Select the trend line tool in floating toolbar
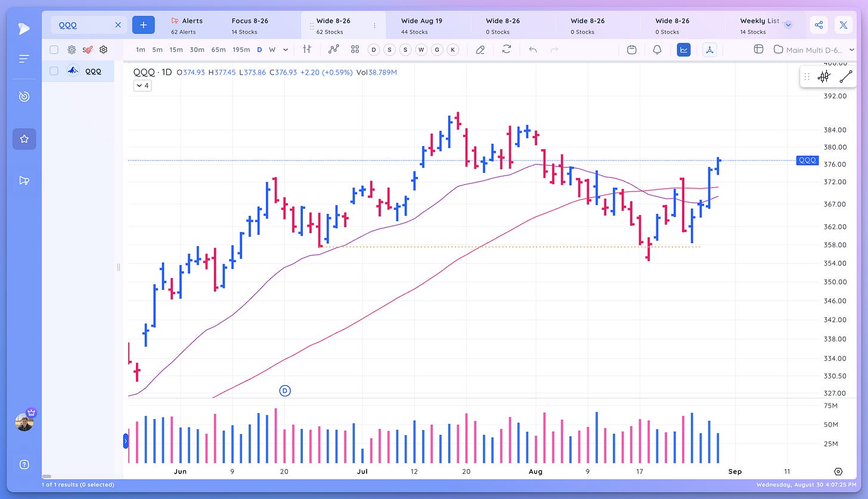This screenshot has width=868, height=499. tap(845, 76)
